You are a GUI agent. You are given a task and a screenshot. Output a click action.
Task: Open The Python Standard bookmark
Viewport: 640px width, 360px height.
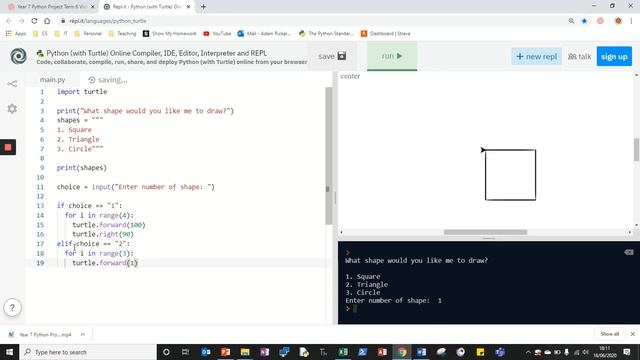326,33
